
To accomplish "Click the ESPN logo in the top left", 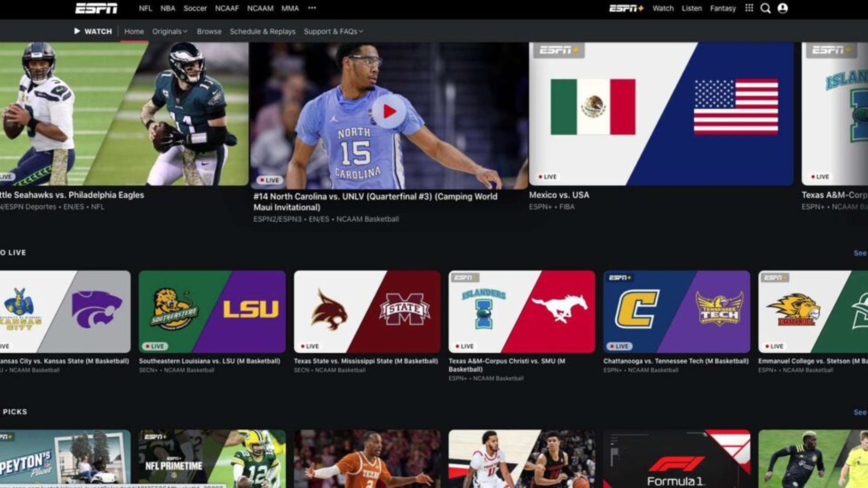I will pos(98,8).
